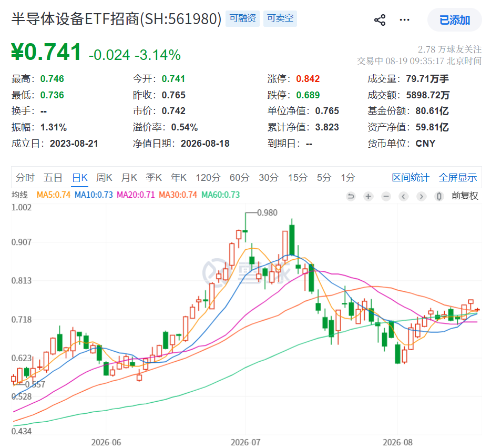Click the 跌停 value 0.689

click(308, 95)
